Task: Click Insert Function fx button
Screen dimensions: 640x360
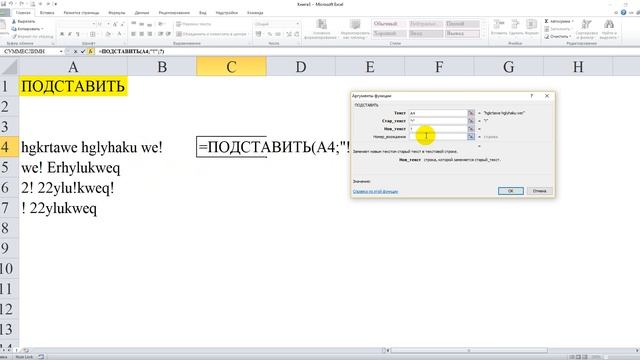Action: (x=90, y=51)
